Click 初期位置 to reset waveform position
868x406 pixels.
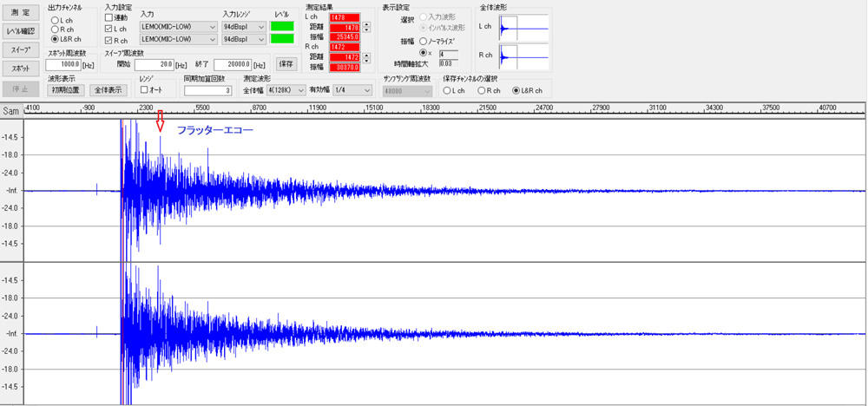click(64, 89)
